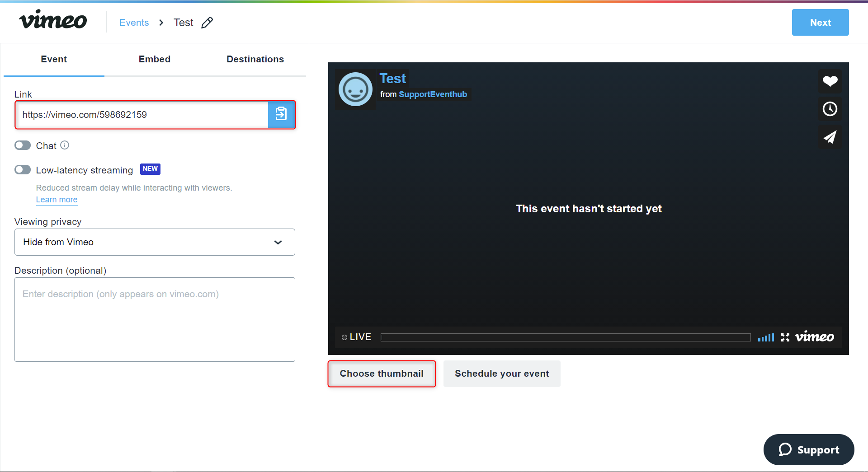The width and height of the screenshot is (868, 472).
Task: Click the Test breadcrumb title
Action: [183, 23]
